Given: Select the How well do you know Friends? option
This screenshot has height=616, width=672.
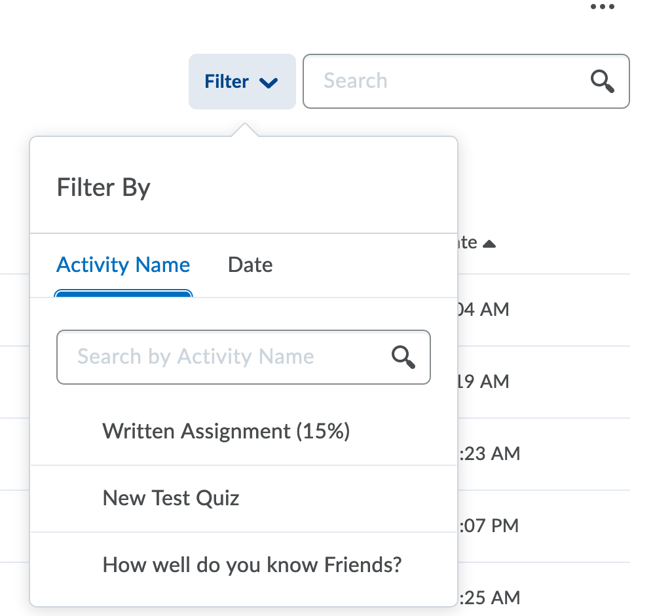Looking at the screenshot, I should pos(252,565).
